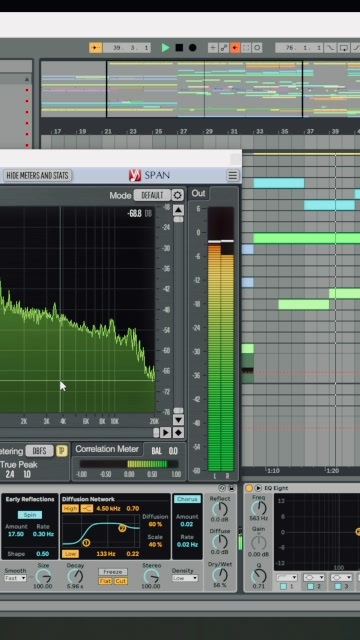Click the reverb save preset disk icon

[231, 488]
